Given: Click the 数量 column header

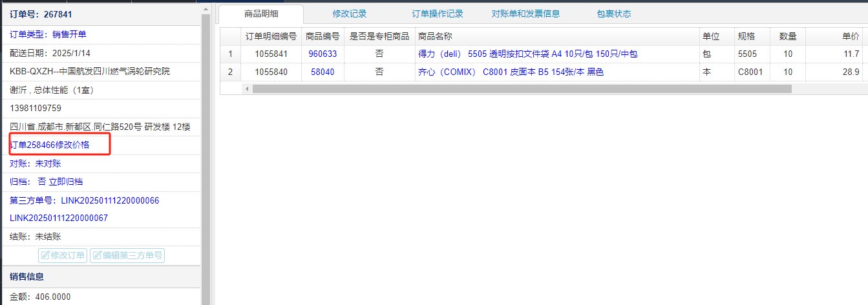Looking at the screenshot, I should point(788,36).
